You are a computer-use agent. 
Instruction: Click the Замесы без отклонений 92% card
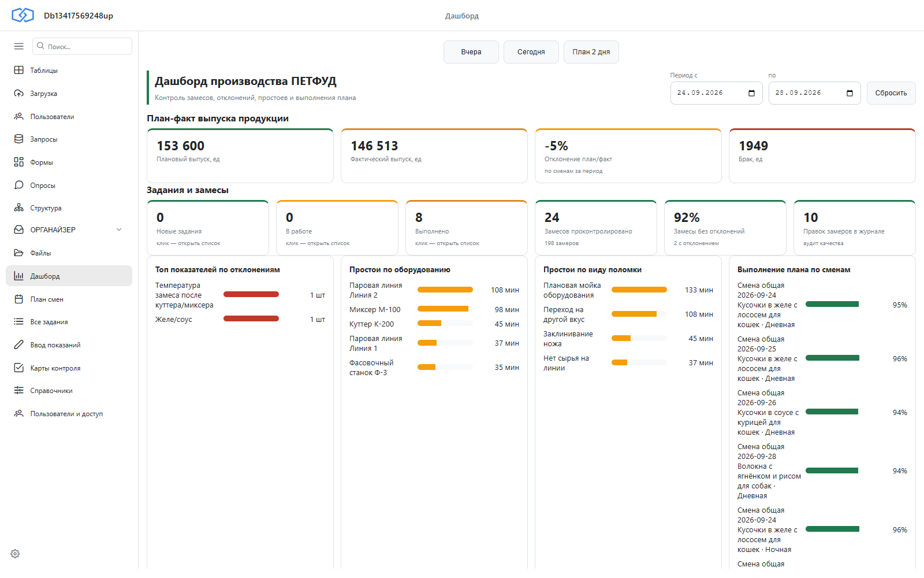click(725, 228)
